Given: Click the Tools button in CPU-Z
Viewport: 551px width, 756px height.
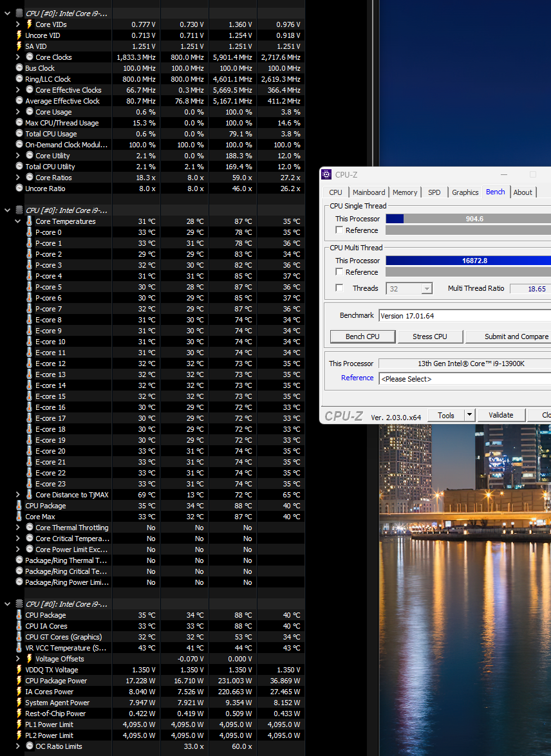Looking at the screenshot, I should tap(446, 415).
